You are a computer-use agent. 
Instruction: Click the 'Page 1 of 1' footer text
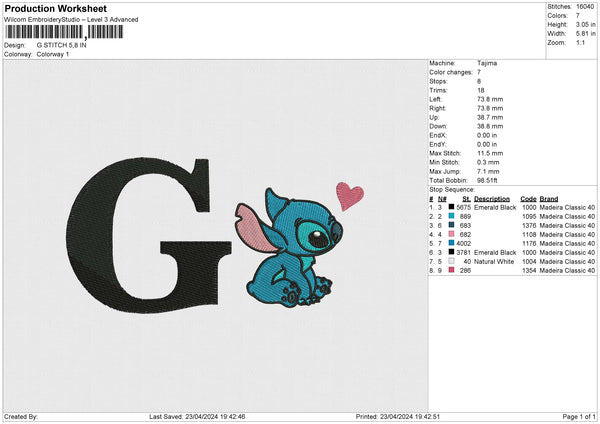[579, 416]
